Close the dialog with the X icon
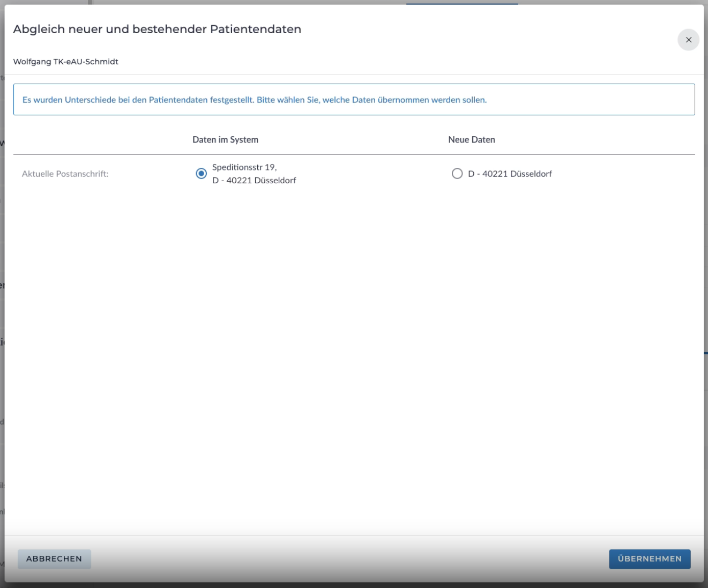Image resolution: width=708 pixels, height=588 pixels. coord(688,40)
